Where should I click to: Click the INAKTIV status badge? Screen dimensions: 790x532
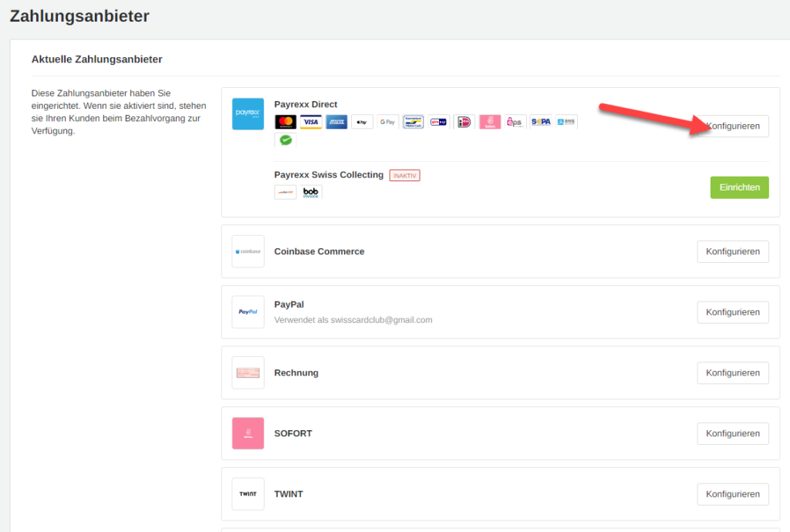404,175
